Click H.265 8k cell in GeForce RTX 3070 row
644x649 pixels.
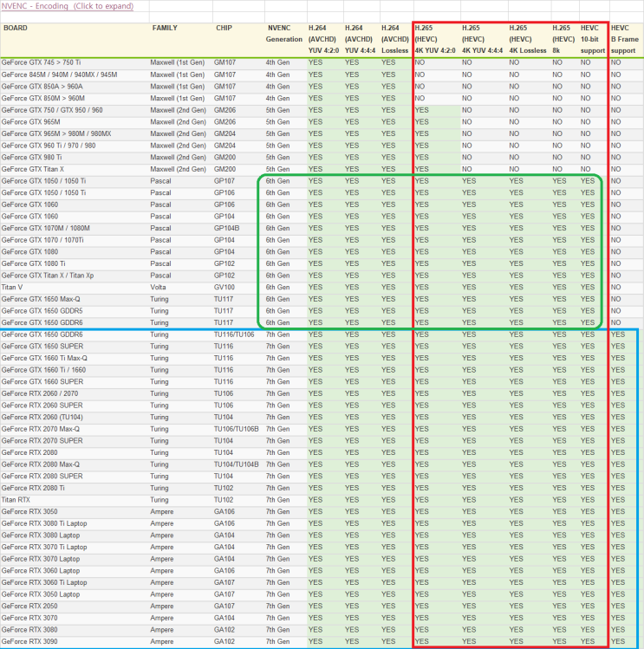[x=559, y=618]
